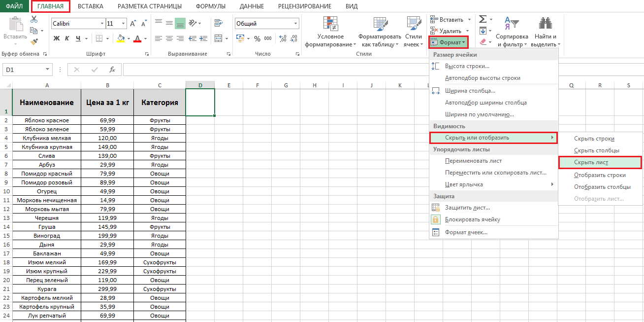Click the AutoSum sigma icon
This screenshot has height=322, width=644.
click(483, 19)
